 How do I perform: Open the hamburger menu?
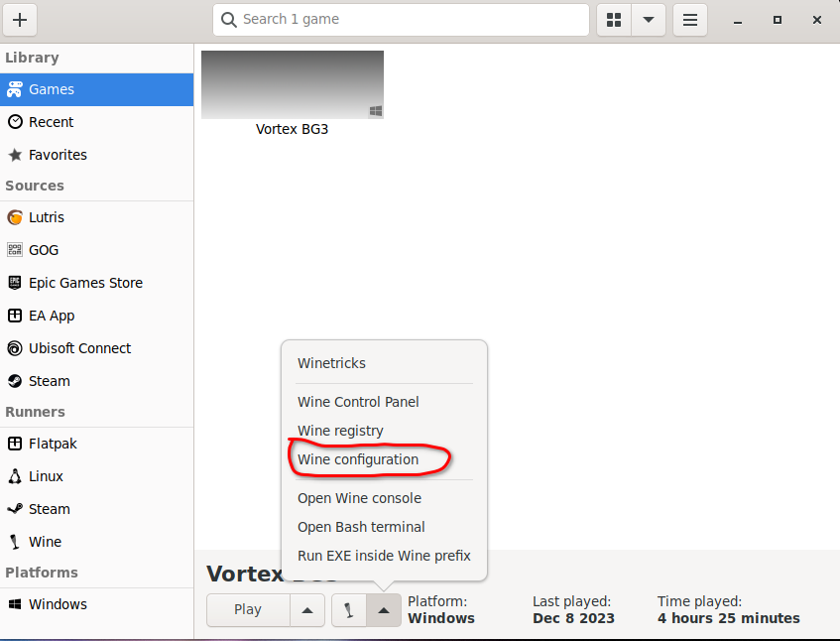690,20
